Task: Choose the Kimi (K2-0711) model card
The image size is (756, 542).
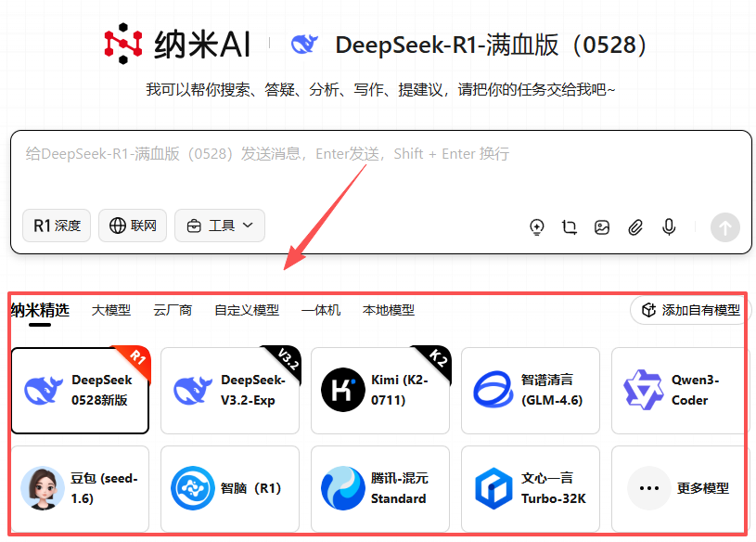Action: [x=380, y=390]
